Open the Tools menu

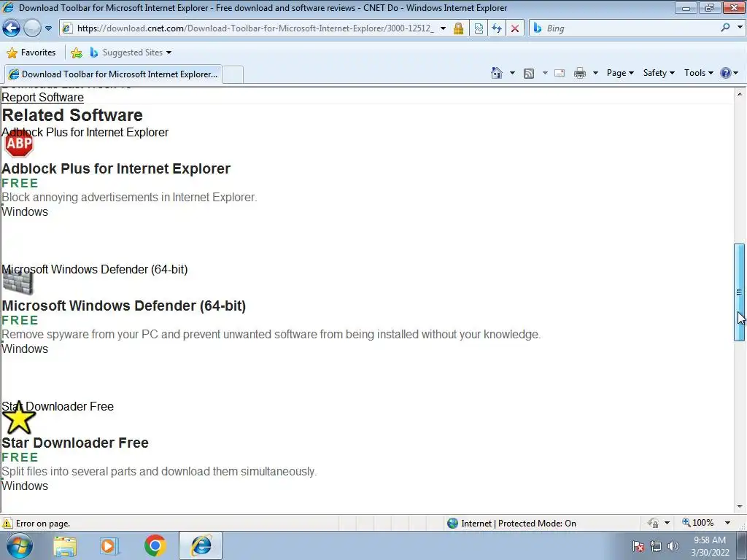click(698, 73)
